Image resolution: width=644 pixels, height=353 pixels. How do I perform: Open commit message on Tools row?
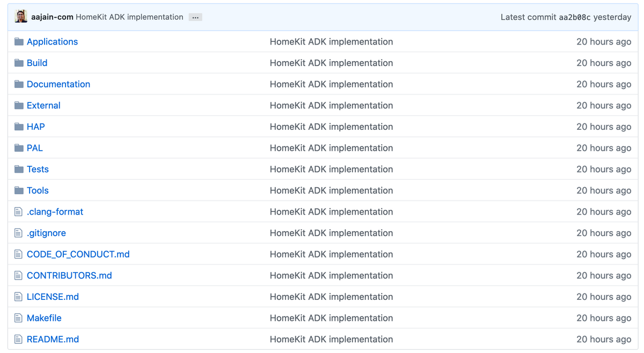pos(331,190)
